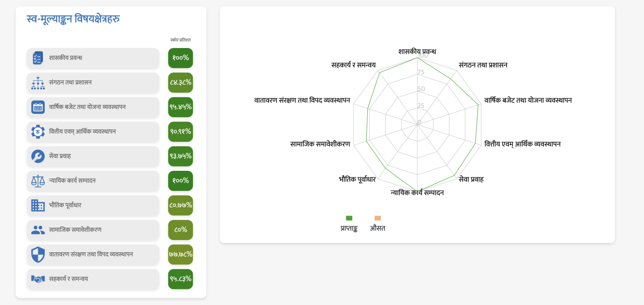Click the people icon for सामाजिक समावेशीकरण
Viewport: 644px width, 305px height.
click(x=38, y=230)
